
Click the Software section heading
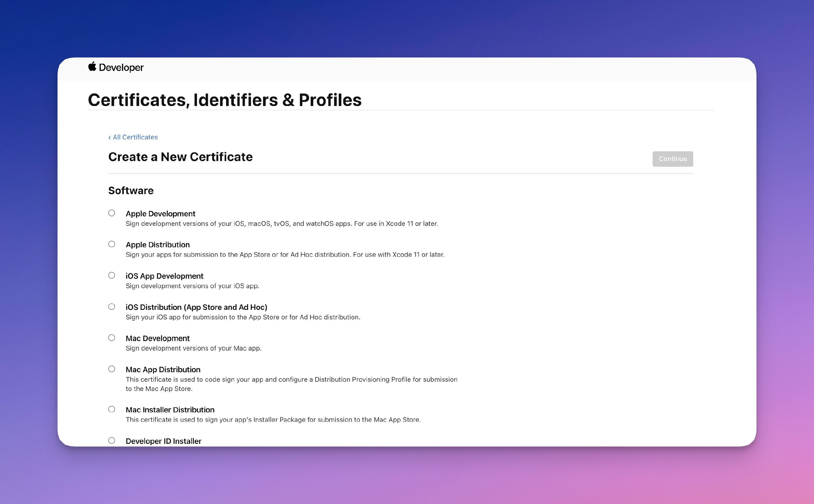tap(131, 190)
